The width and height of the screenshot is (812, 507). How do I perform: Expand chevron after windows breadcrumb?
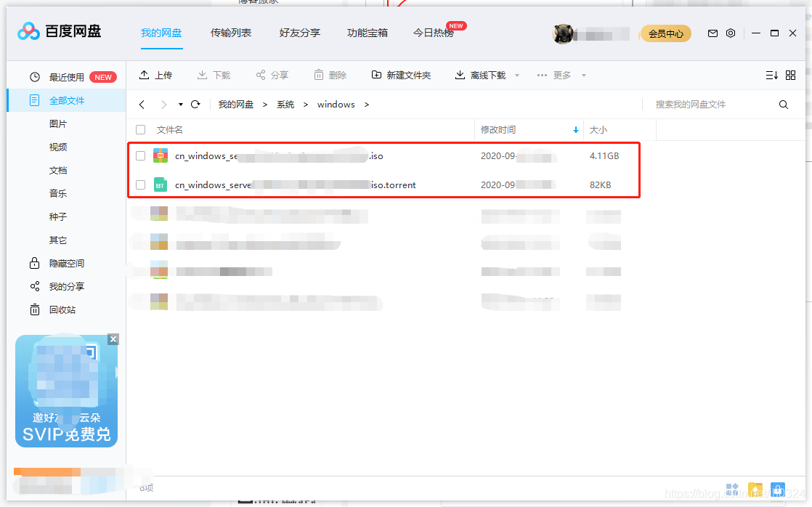coord(367,105)
